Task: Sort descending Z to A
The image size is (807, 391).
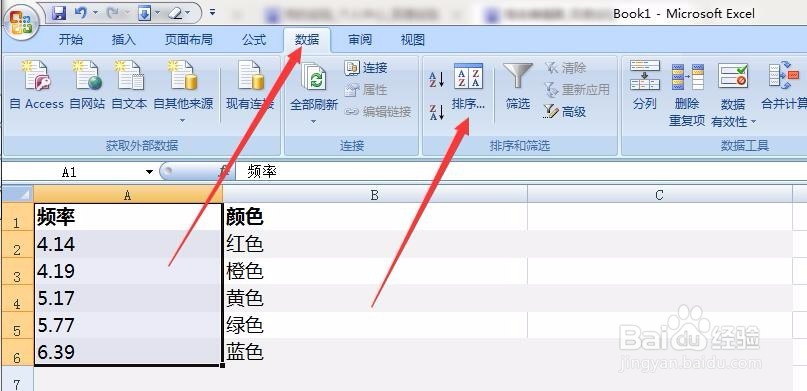Action: pos(437,112)
